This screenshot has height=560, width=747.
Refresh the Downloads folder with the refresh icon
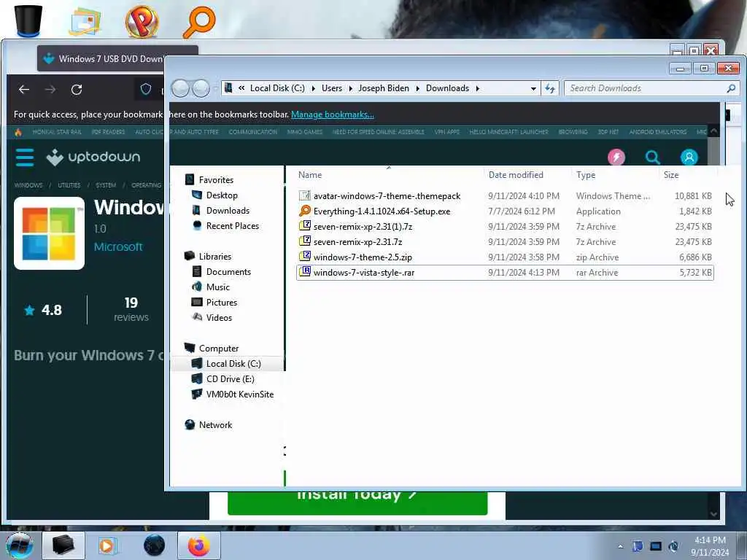[x=550, y=88]
